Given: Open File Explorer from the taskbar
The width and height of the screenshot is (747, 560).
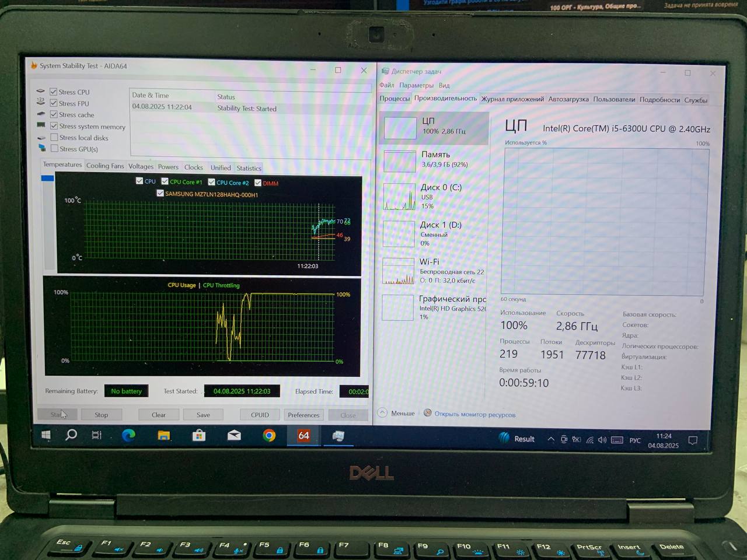Looking at the screenshot, I should [164, 435].
